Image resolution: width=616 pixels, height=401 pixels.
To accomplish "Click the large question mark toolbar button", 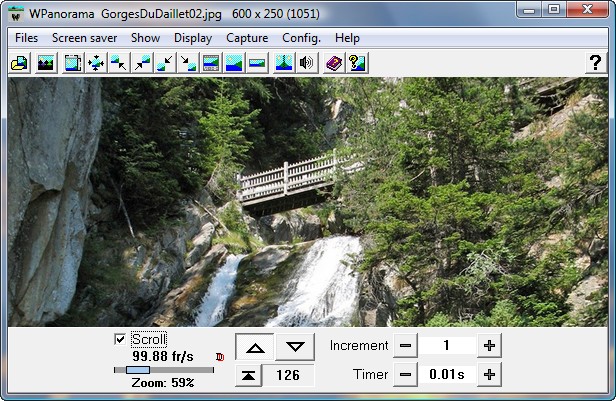I will 595,63.
